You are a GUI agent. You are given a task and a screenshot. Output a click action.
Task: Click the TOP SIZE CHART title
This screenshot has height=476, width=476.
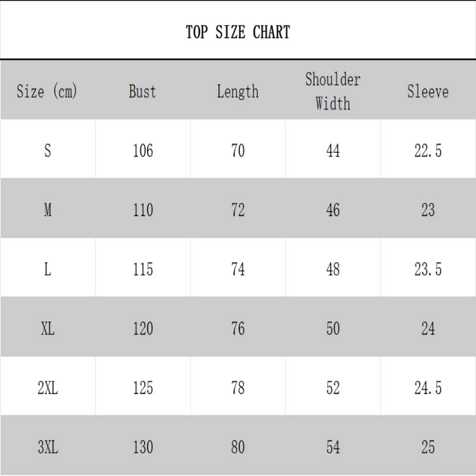pos(238,32)
